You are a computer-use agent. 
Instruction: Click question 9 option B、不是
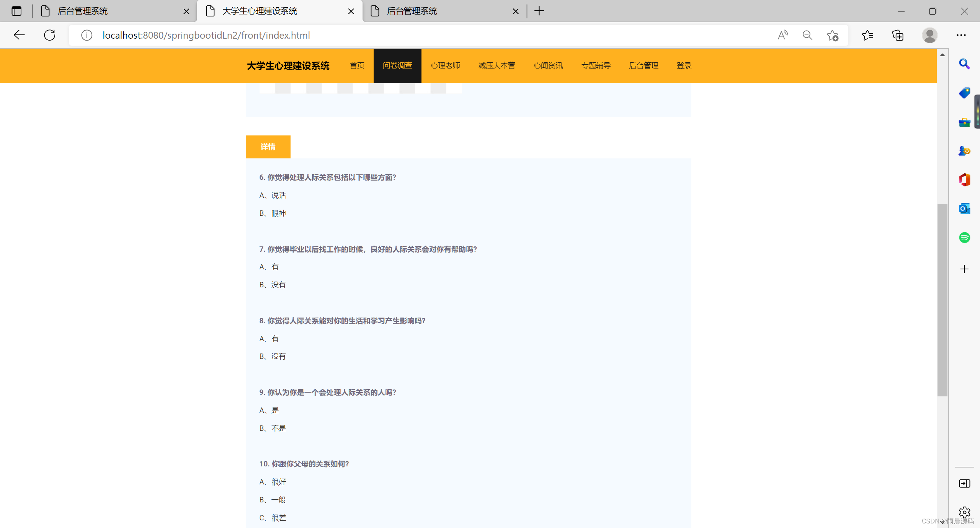tap(273, 429)
